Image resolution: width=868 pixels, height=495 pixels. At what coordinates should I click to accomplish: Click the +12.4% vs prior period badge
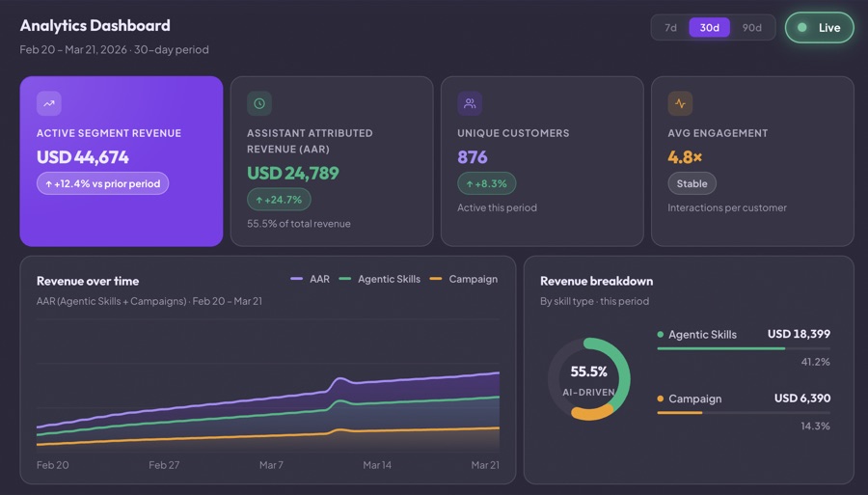103,183
